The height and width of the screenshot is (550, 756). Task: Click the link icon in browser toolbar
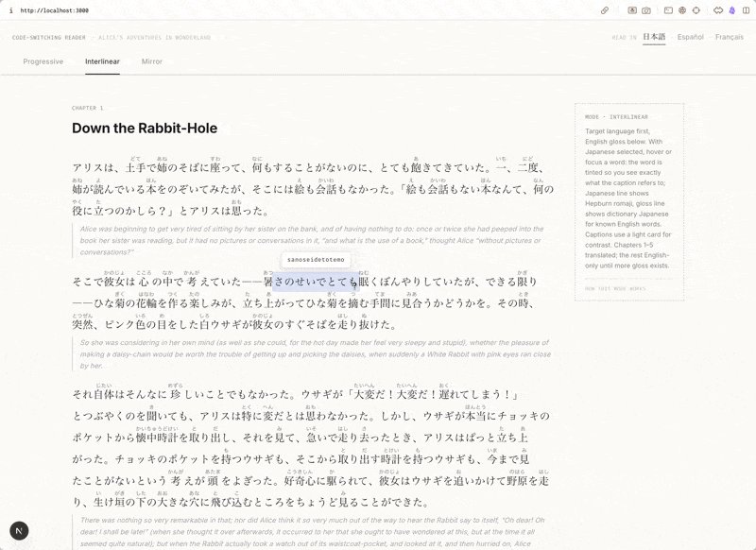(x=605, y=10)
